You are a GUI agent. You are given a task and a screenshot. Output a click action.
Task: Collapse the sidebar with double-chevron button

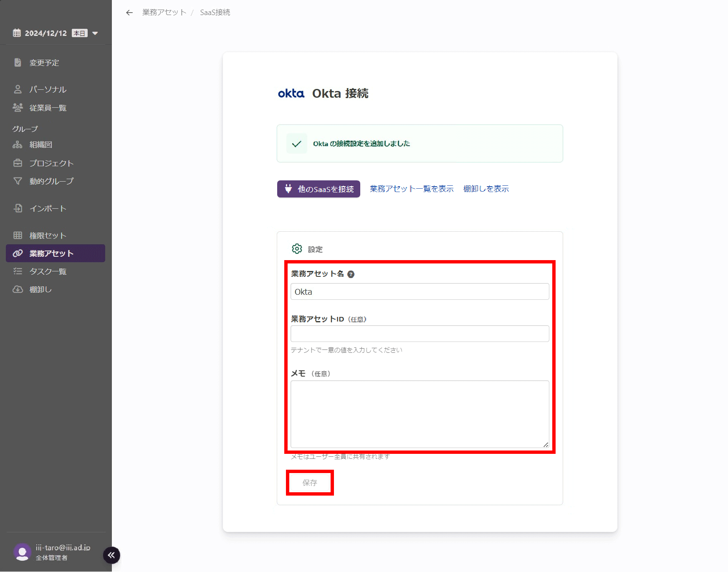tap(111, 555)
